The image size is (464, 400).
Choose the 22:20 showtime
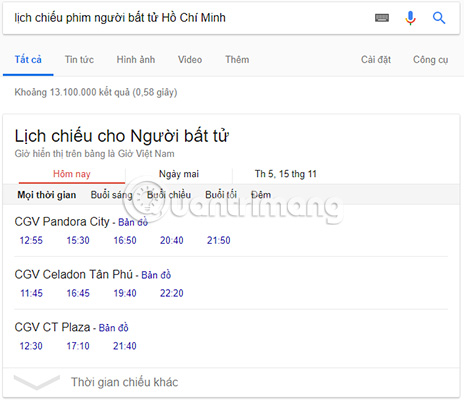click(172, 293)
